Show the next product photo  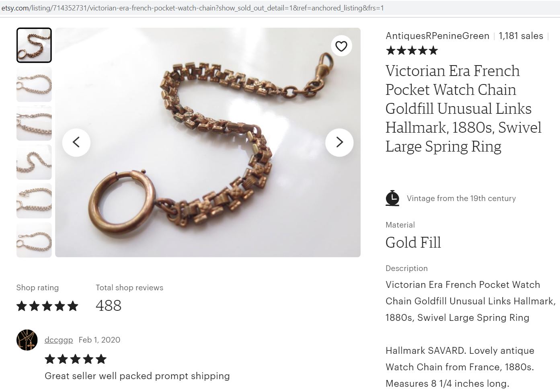click(339, 142)
